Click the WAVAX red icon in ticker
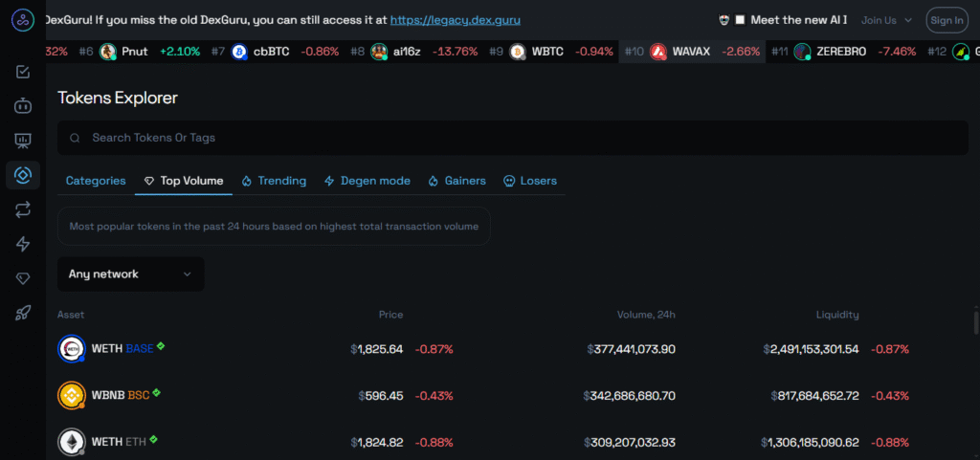Screen dimensions: 980x460 pos(657,52)
